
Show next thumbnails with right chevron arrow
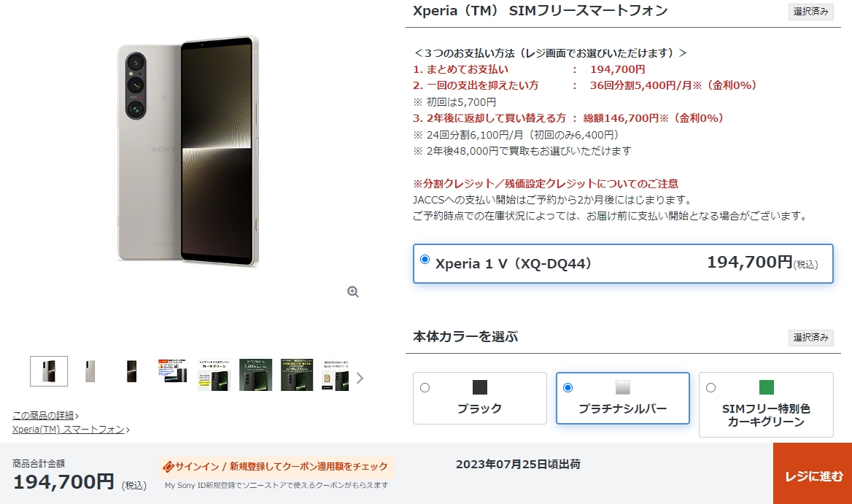tap(360, 378)
